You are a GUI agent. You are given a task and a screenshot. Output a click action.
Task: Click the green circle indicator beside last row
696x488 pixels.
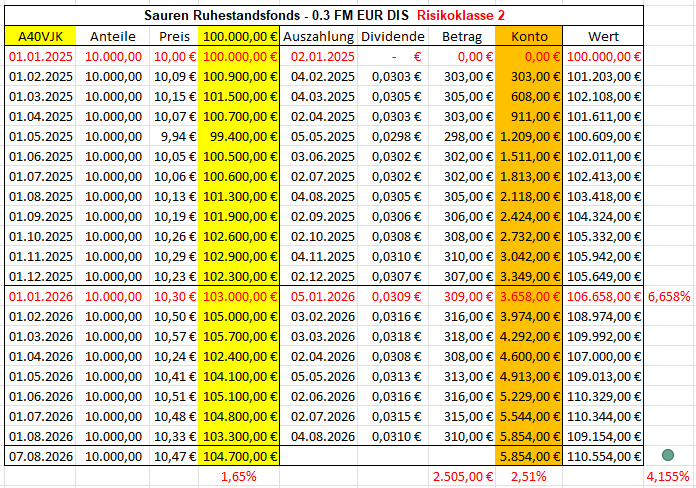(x=668, y=455)
